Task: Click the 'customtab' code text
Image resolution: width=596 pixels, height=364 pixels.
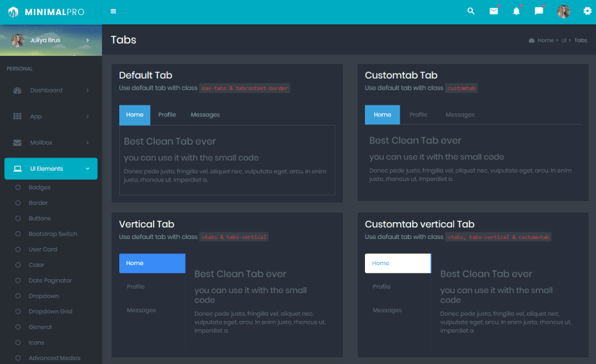Action: tap(462, 88)
